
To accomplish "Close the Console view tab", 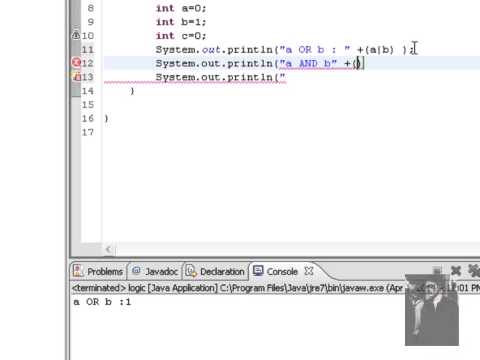I will click(309, 271).
